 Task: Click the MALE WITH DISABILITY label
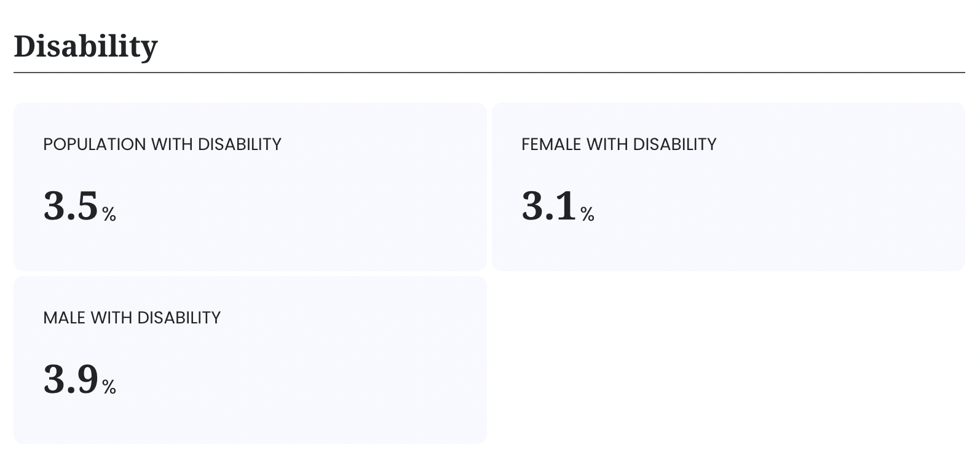[x=132, y=317]
